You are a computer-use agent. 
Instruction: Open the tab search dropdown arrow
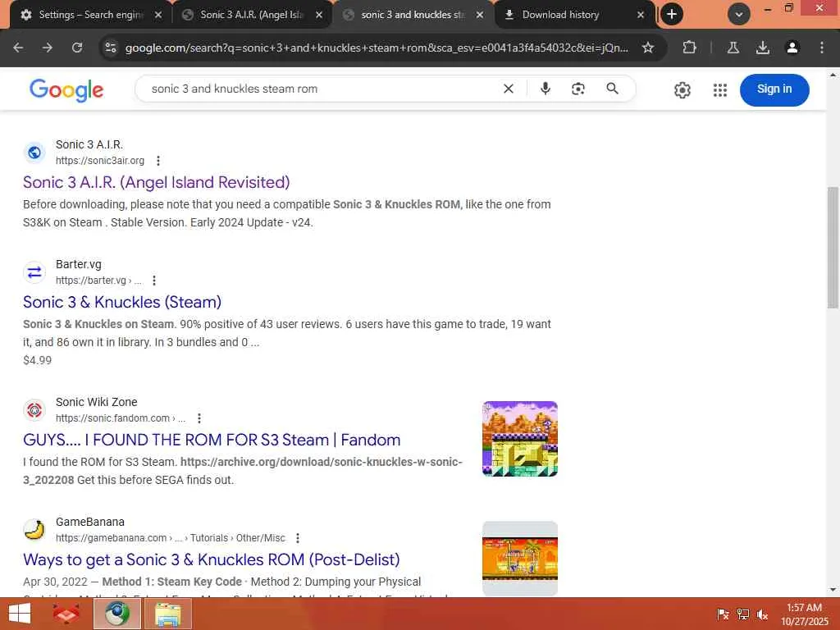click(738, 15)
